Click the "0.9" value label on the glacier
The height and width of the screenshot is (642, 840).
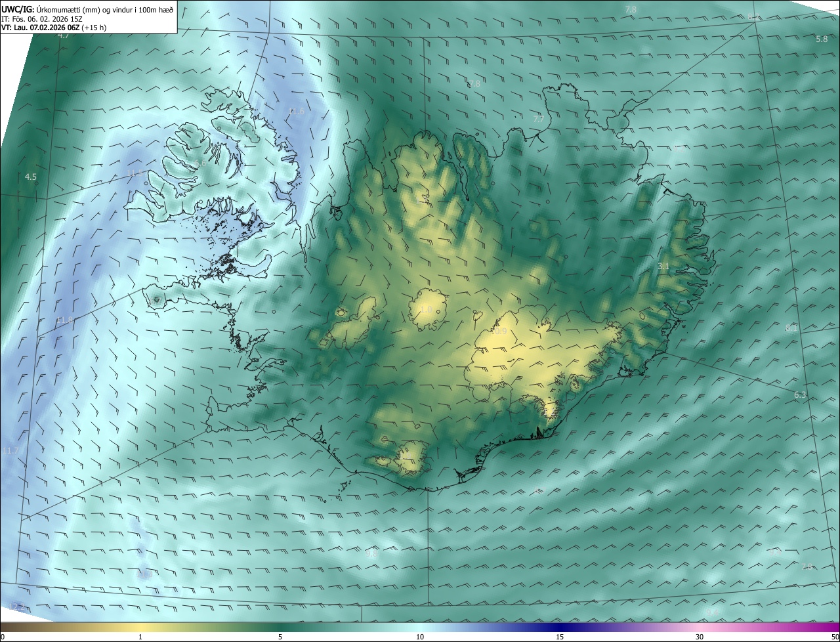point(500,332)
